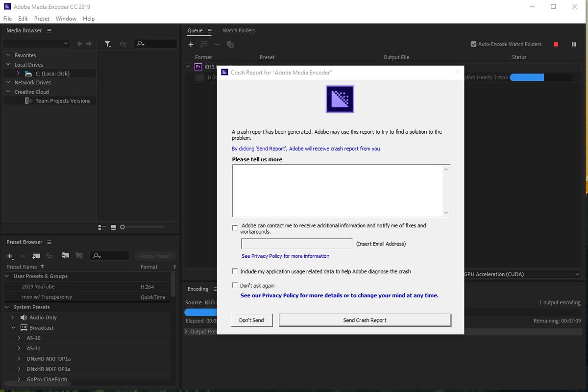The width and height of the screenshot is (588, 392).
Task: Click the export presets icon
Action: tap(79, 256)
